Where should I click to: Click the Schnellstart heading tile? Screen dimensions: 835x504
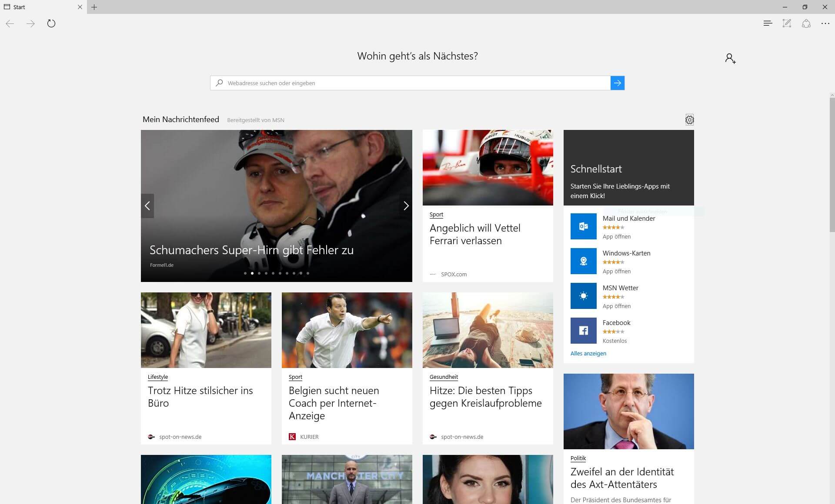(629, 168)
